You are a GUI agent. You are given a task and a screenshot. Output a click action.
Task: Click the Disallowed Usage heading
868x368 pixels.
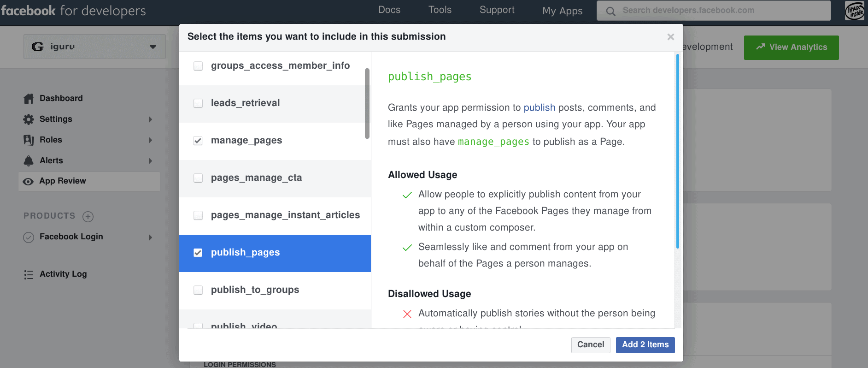click(429, 294)
